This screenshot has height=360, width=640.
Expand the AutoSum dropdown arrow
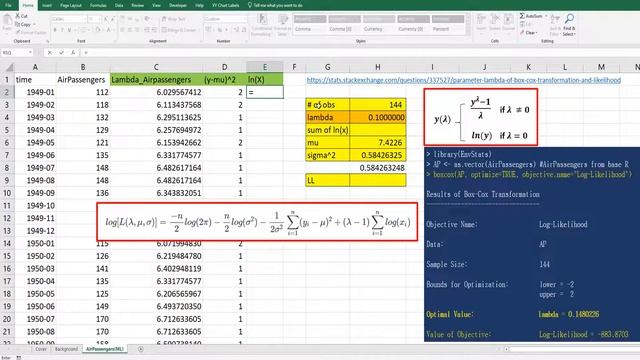click(x=546, y=16)
